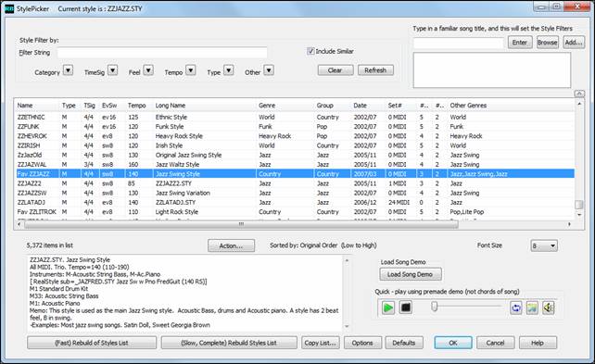Uncheck the Include Similar checkbox

(x=310, y=51)
